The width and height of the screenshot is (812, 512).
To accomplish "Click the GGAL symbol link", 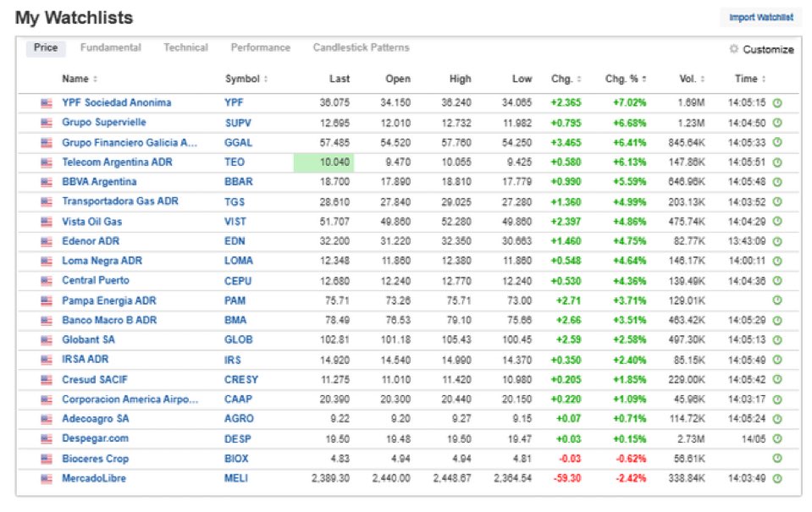I will tap(238, 142).
